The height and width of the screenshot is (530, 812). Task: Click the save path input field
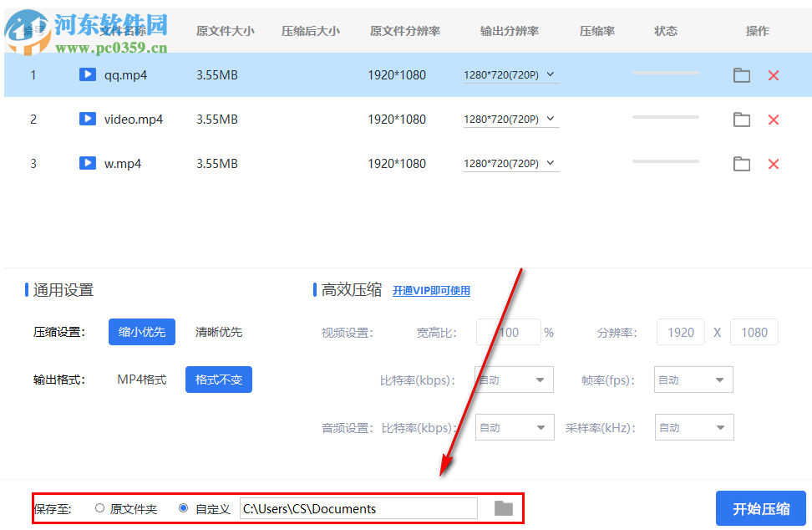(359, 507)
